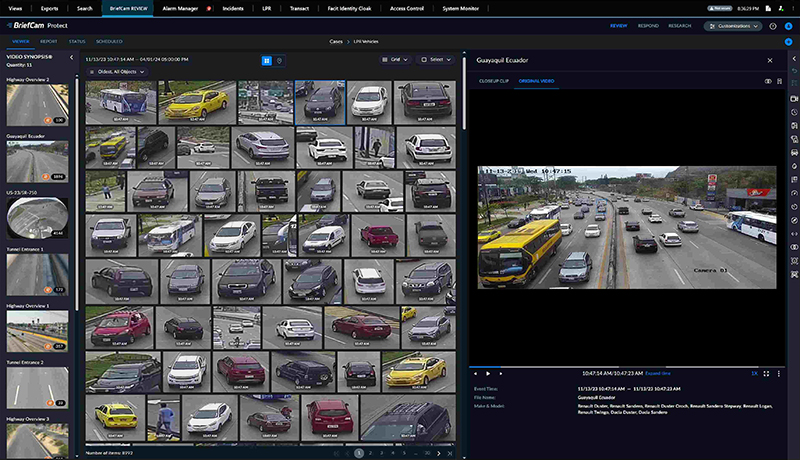Click the Expand time link
Screen dimensions: 800x460
point(658,373)
